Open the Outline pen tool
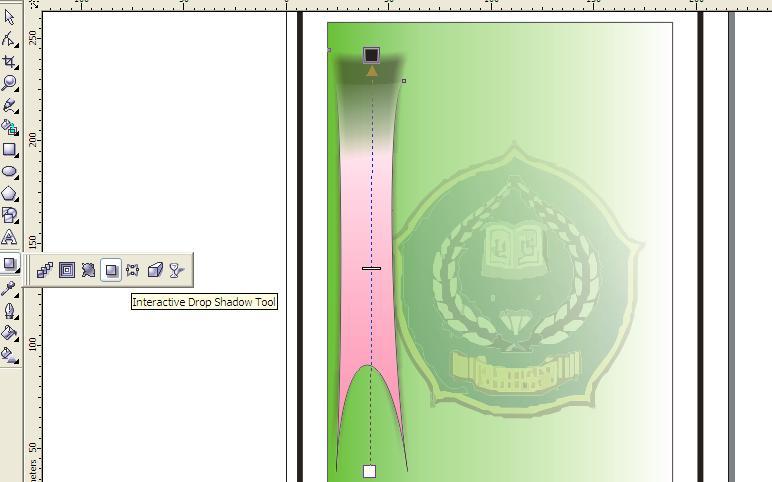The height and width of the screenshot is (482, 772). coord(9,311)
